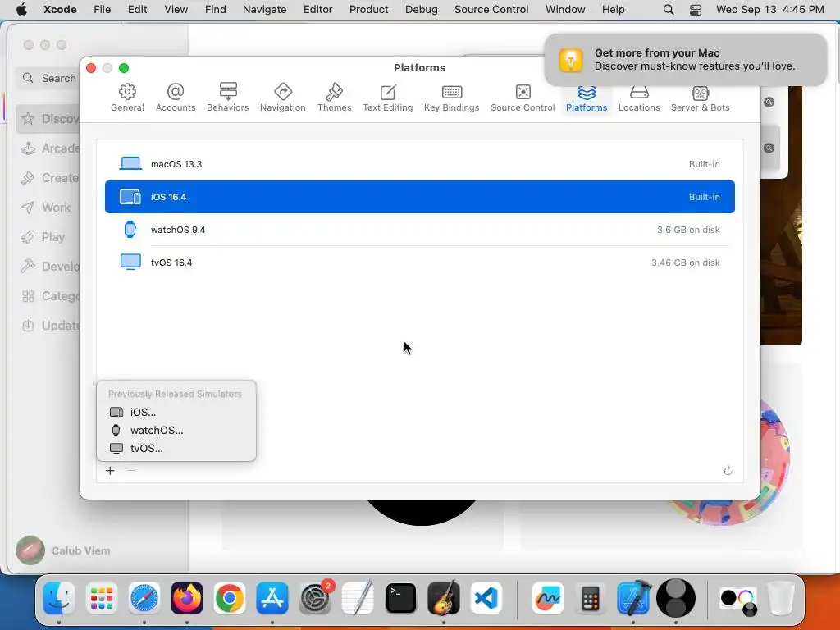Open Calculator from the Dock
The height and width of the screenshot is (630, 840).
click(x=591, y=598)
